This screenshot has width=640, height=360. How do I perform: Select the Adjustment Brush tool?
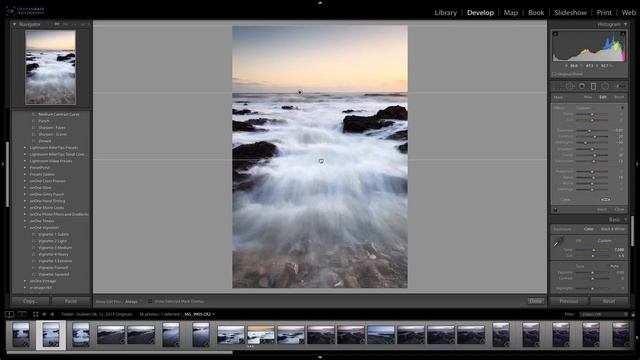[620, 86]
